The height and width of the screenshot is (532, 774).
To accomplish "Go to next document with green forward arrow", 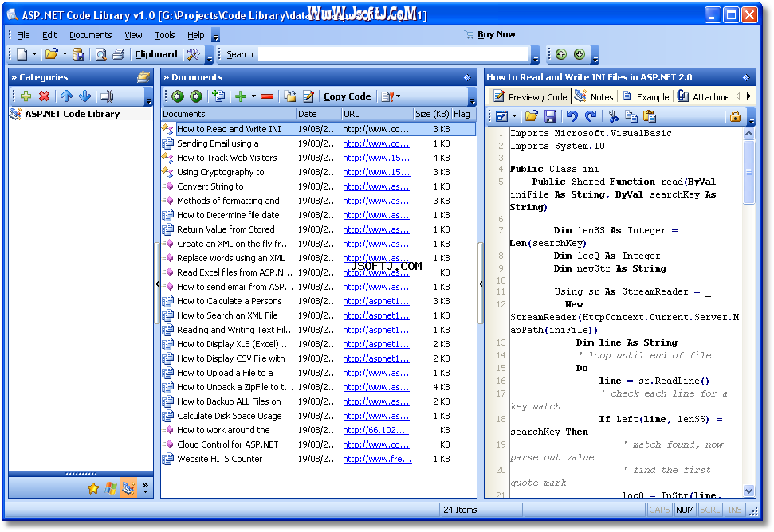I will pos(196,96).
